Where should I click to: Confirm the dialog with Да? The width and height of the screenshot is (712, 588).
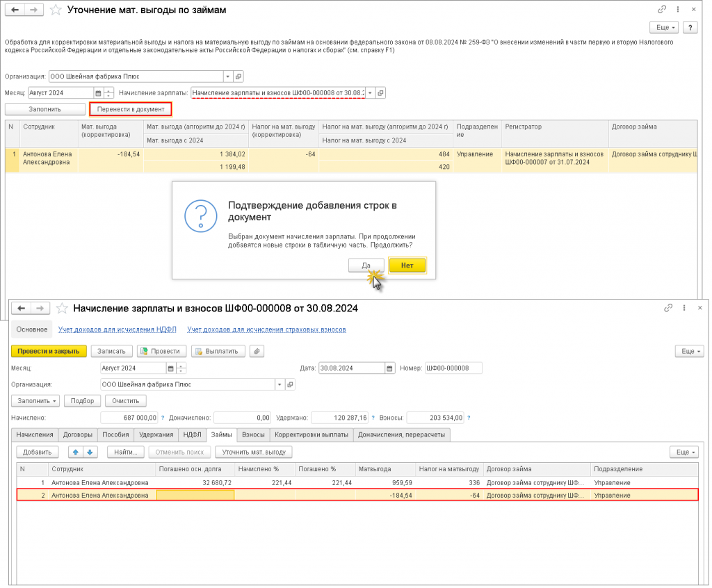366,266
